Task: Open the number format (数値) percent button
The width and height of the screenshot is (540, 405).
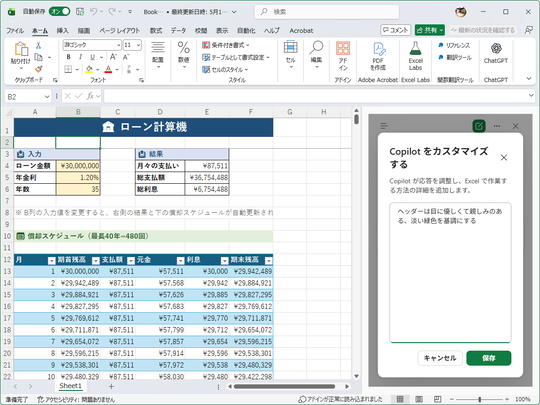Action: click(184, 54)
